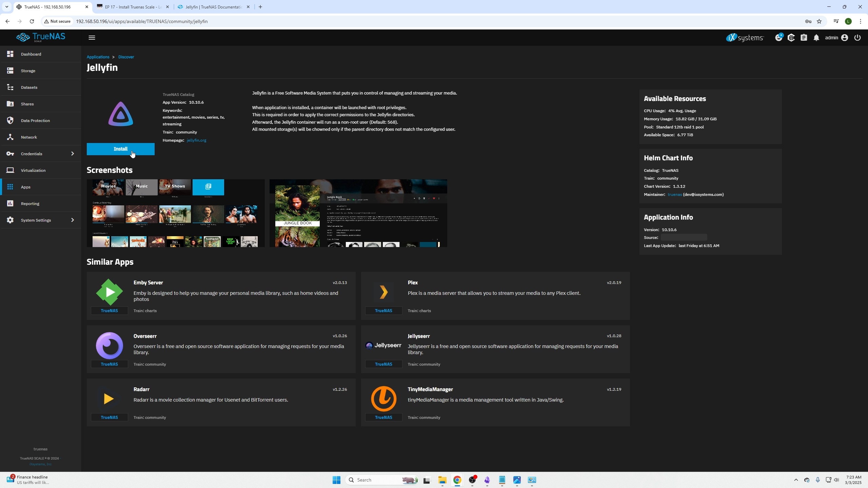Click the iXsystems, Inc footer link
This screenshot has width=868, height=488.
[40, 464]
